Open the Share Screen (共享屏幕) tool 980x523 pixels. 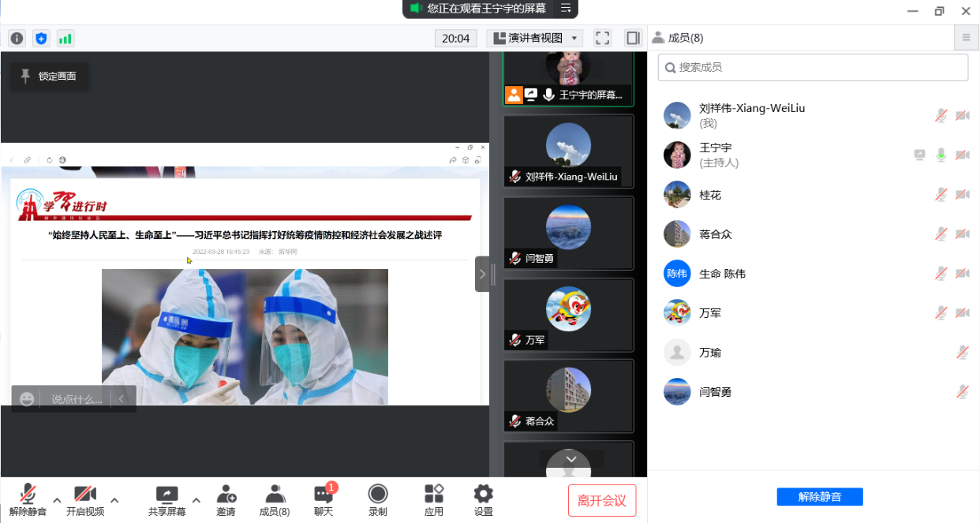pyautogui.click(x=167, y=500)
